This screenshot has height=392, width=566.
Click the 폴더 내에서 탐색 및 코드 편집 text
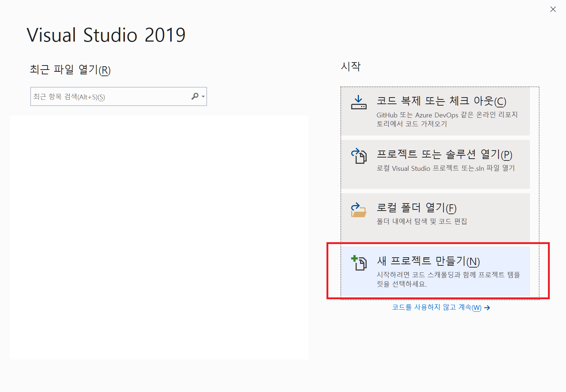click(x=422, y=221)
